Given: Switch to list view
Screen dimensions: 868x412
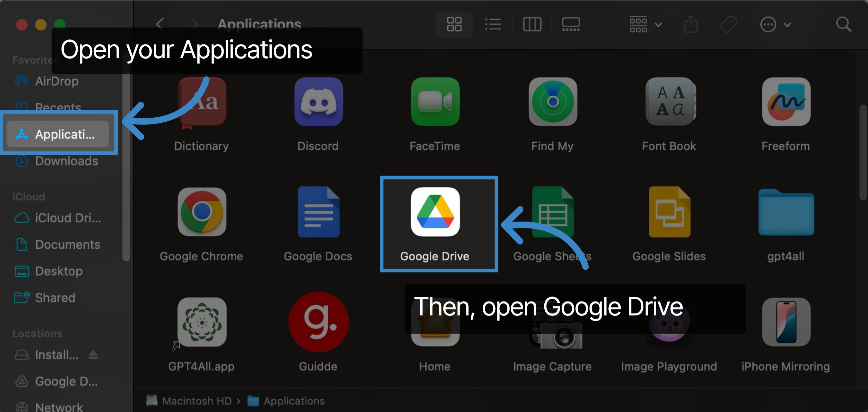Looking at the screenshot, I should (493, 24).
